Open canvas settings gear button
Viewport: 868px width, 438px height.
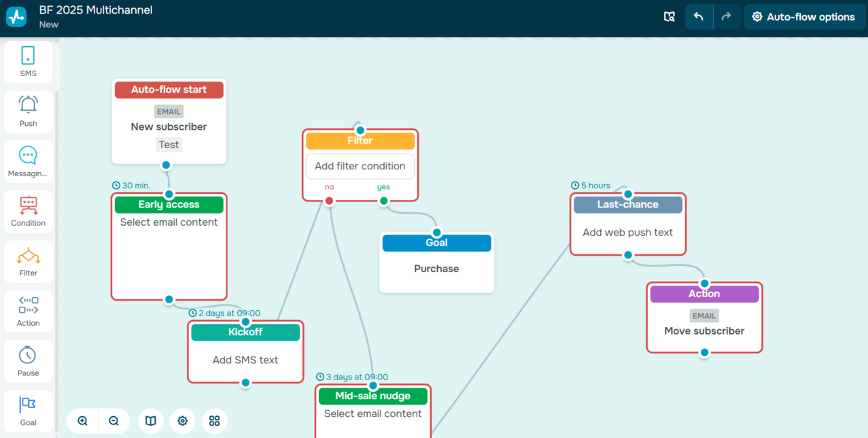coord(182,421)
